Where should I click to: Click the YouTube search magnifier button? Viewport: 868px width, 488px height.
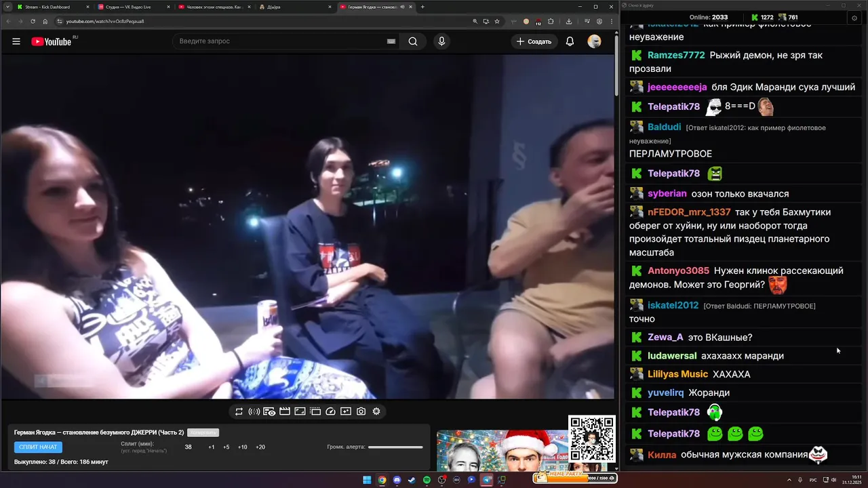(413, 41)
